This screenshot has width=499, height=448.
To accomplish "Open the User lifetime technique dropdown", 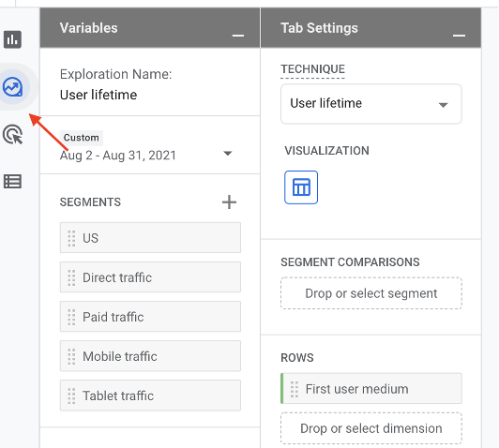I will (x=371, y=104).
